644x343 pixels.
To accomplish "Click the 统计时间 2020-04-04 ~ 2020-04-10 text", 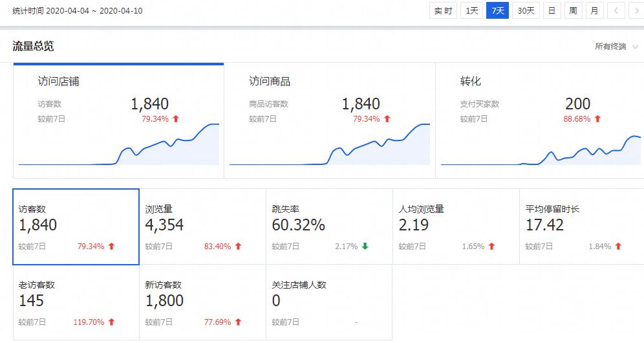I will [78, 11].
